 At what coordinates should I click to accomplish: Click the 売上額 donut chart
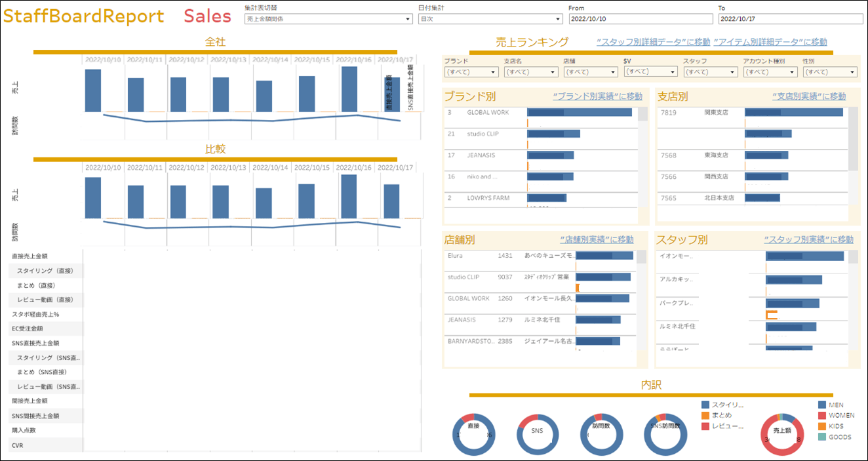[781, 435]
